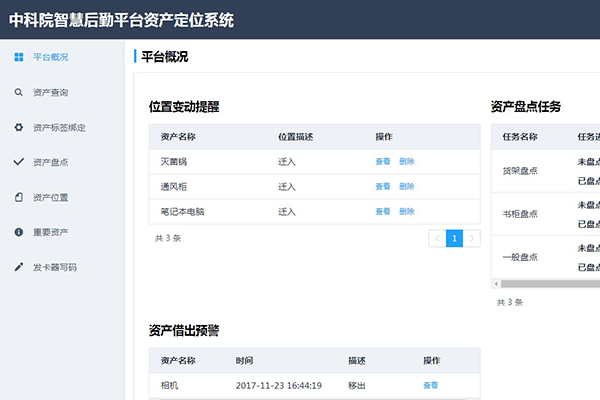Image resolution: width=600 pixels, height=400 pixels.
Task: Click the 重要资产 info icon
Action: point(19,232)
